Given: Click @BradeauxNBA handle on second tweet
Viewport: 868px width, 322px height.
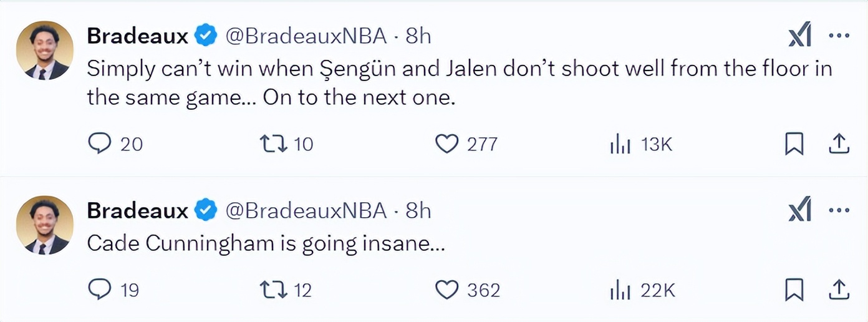Looking at the screenshot, I should coord(306,211).
